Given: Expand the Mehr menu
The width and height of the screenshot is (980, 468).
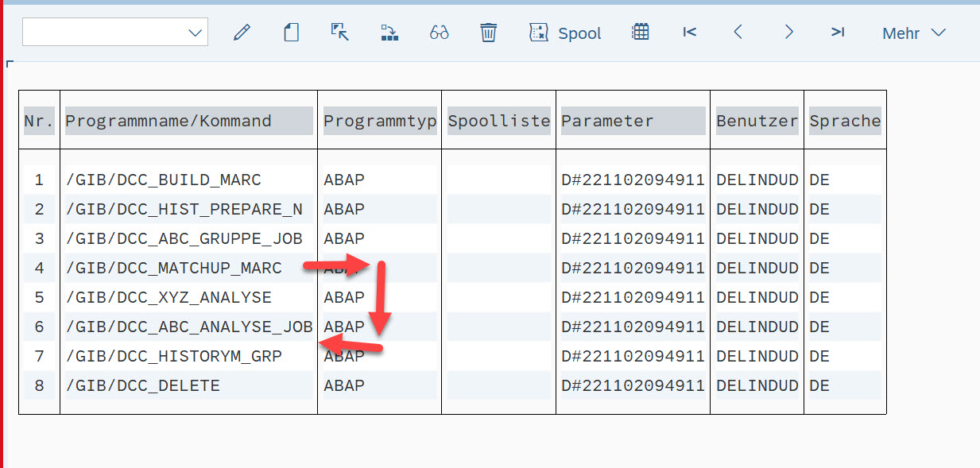Looking at the screenshot, I should pyautogui.click(x=913, y=33).
